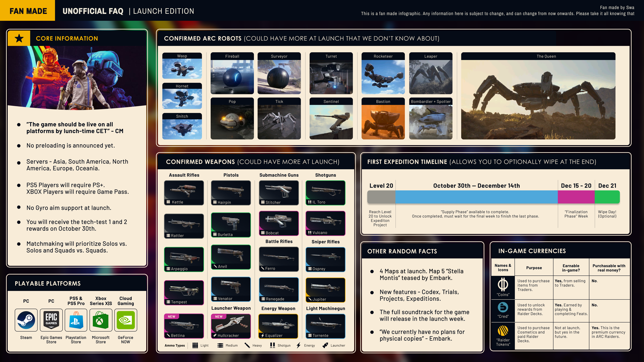Click the Xbox Microsoft Store icon
This screenshot has height=362, width=644.
click(100, 320)
